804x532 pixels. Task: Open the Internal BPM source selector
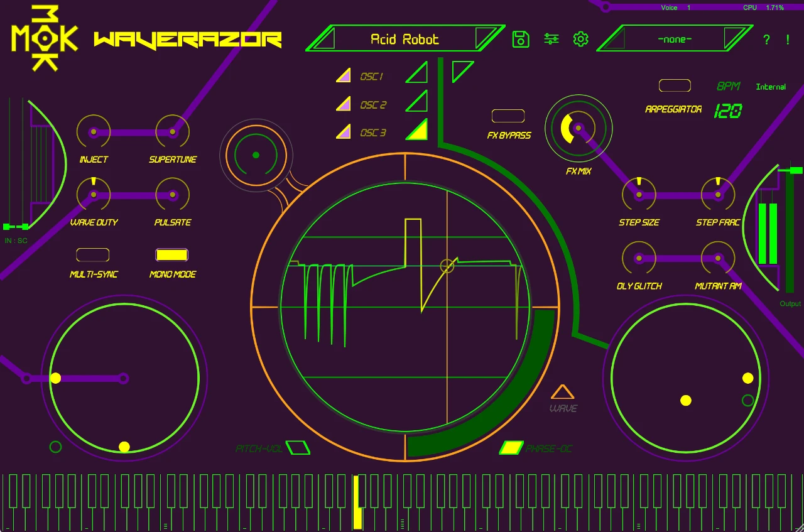click(771, 87)
